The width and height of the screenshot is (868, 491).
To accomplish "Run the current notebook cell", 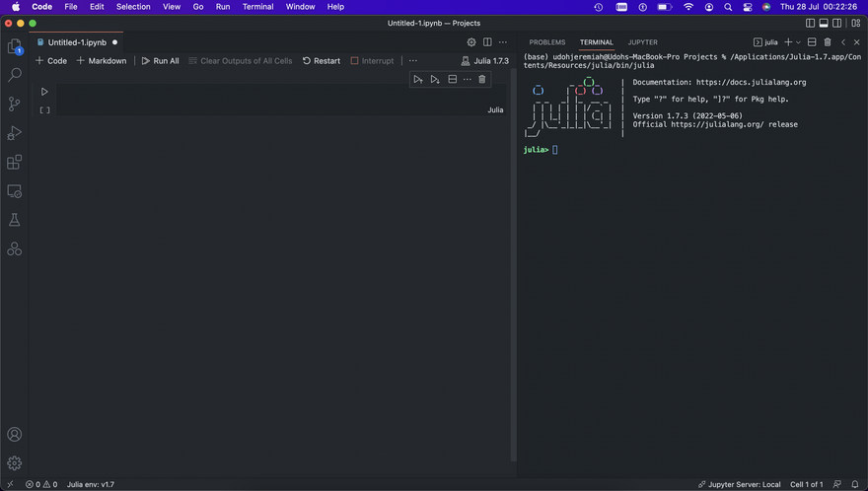I will [x=44, y=92].
